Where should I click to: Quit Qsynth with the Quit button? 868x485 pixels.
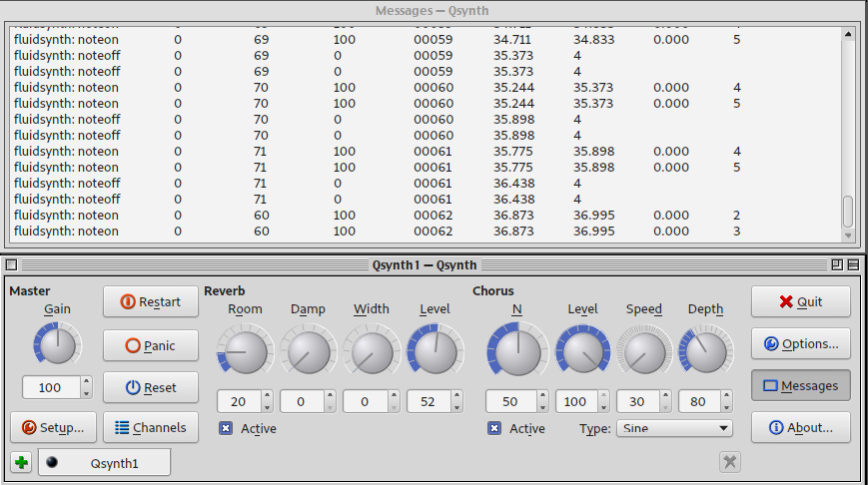[x=800, y=302]
